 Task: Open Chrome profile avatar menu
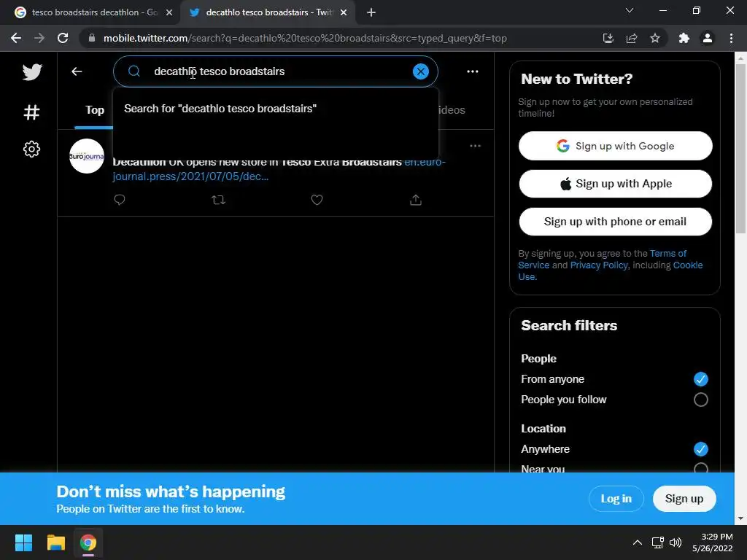point(708,38)
